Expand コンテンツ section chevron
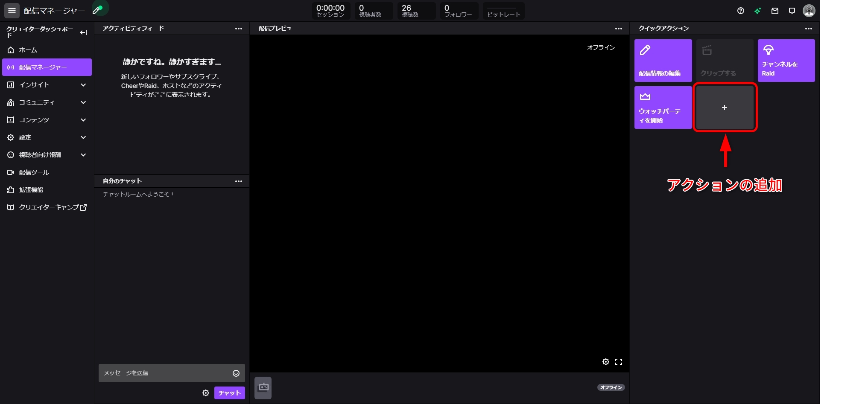868x404 pixels. click(x=83, y=120)
